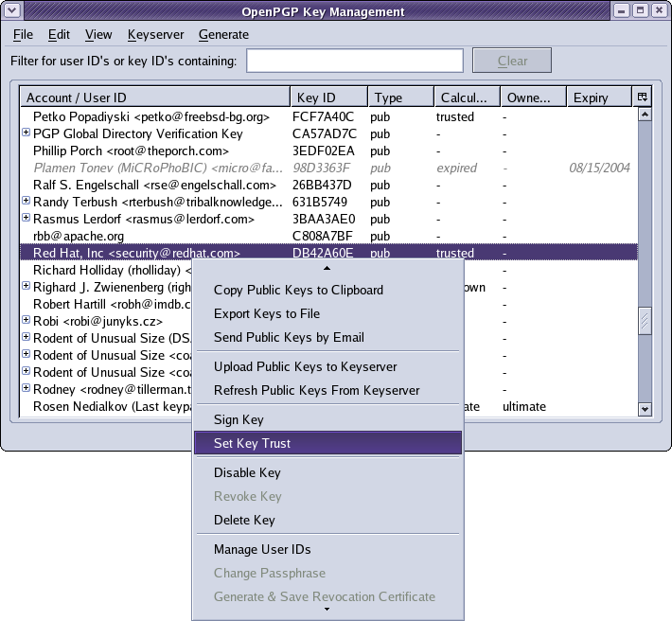Select the Phillip Porch key row

tap(328, 151)
